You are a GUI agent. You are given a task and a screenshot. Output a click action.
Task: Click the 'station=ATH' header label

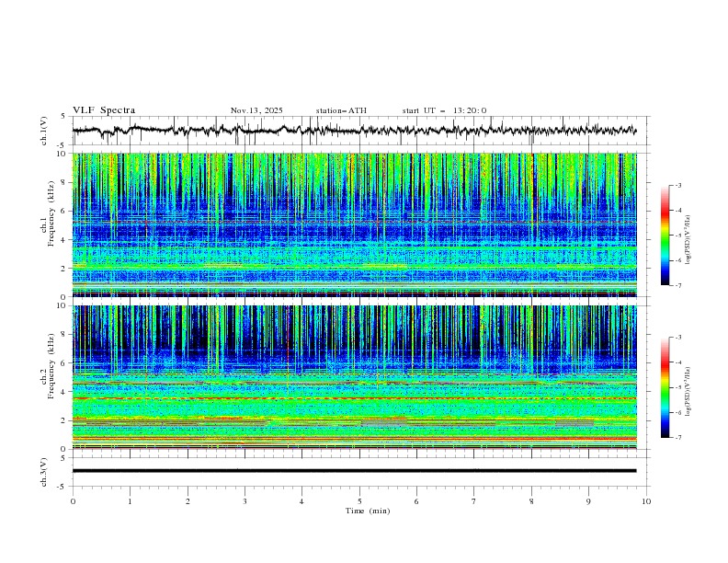pyautogui.click(x=341, y=110)
